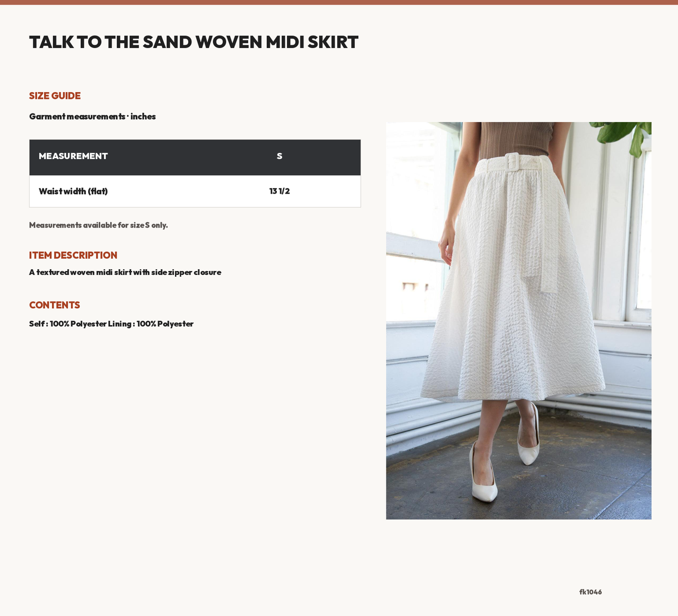Click the textured woven midi skirt description text
678x616 pixels.
coord(125,272)
